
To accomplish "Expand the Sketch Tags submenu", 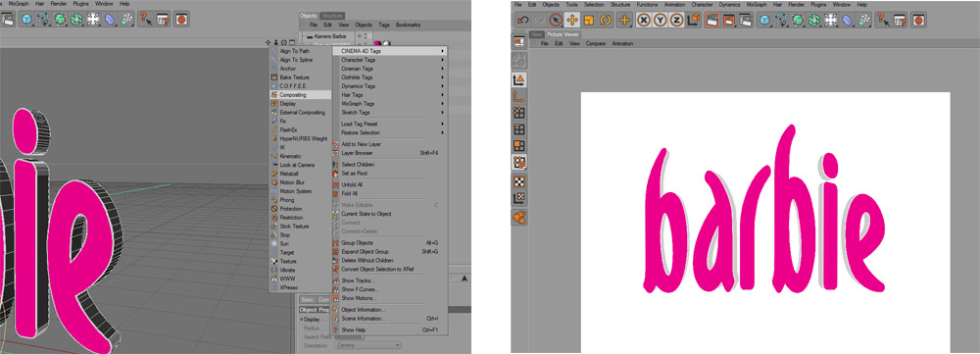I will 390,112.
